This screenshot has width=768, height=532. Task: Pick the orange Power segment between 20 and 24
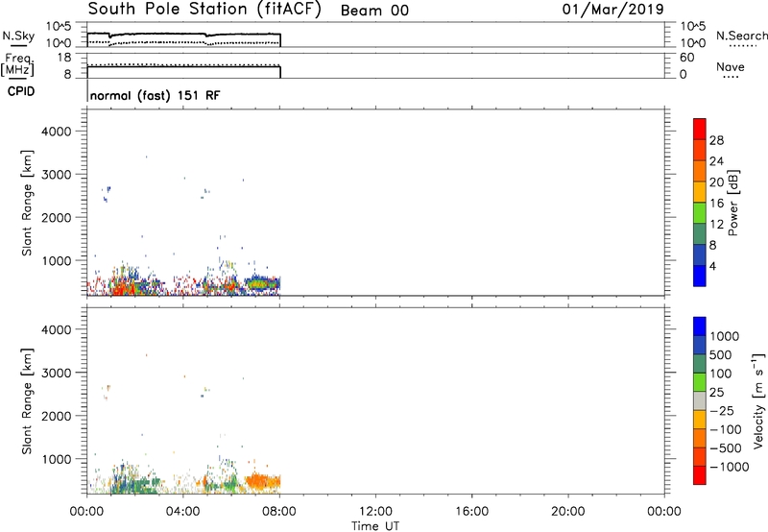700,171
